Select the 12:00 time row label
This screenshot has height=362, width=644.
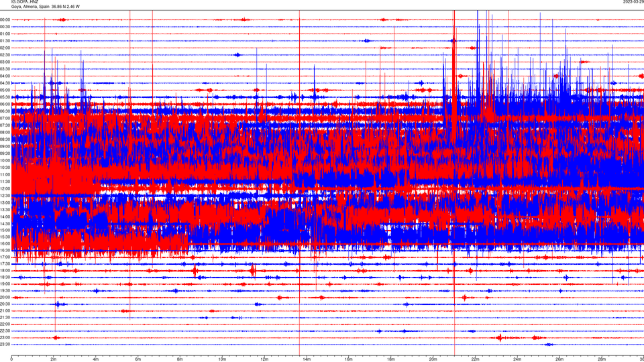[5, 189]
